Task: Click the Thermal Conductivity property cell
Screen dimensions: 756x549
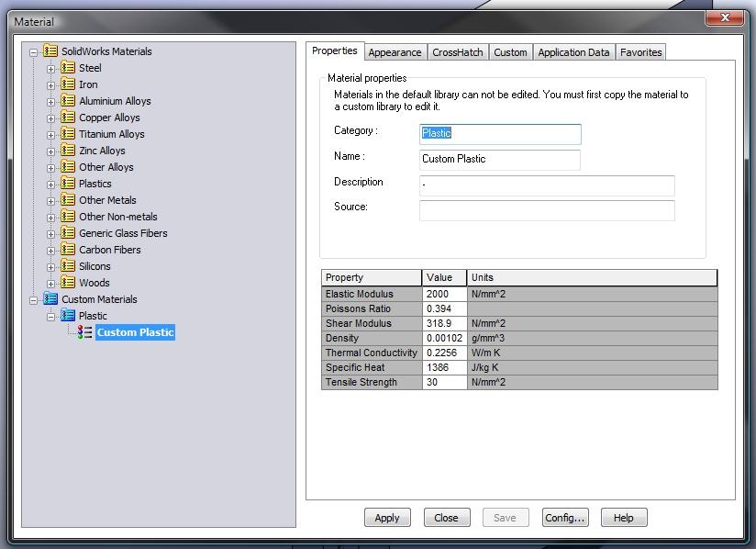Action: click(372, 353)
